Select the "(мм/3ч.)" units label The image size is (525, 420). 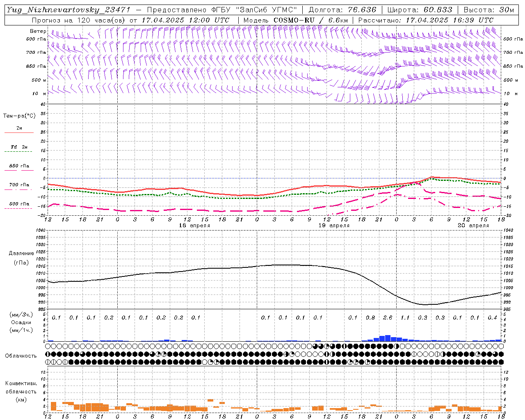(21, 315)
